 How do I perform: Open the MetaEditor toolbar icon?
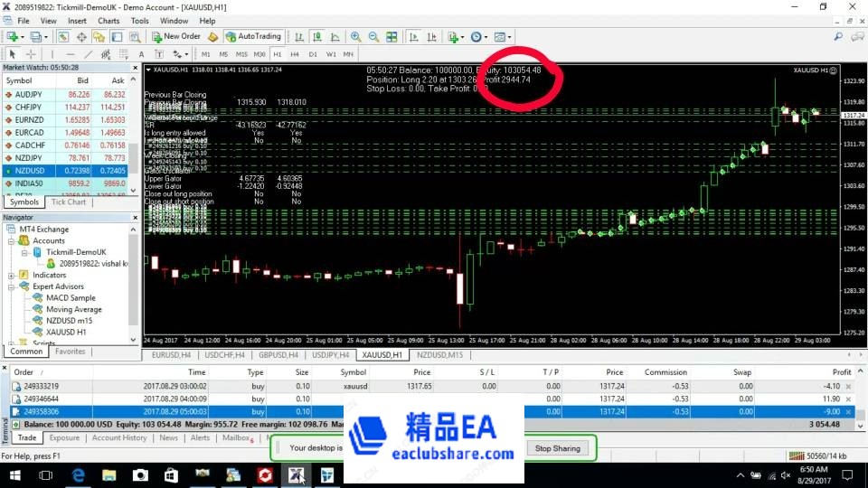coord(213,36)
